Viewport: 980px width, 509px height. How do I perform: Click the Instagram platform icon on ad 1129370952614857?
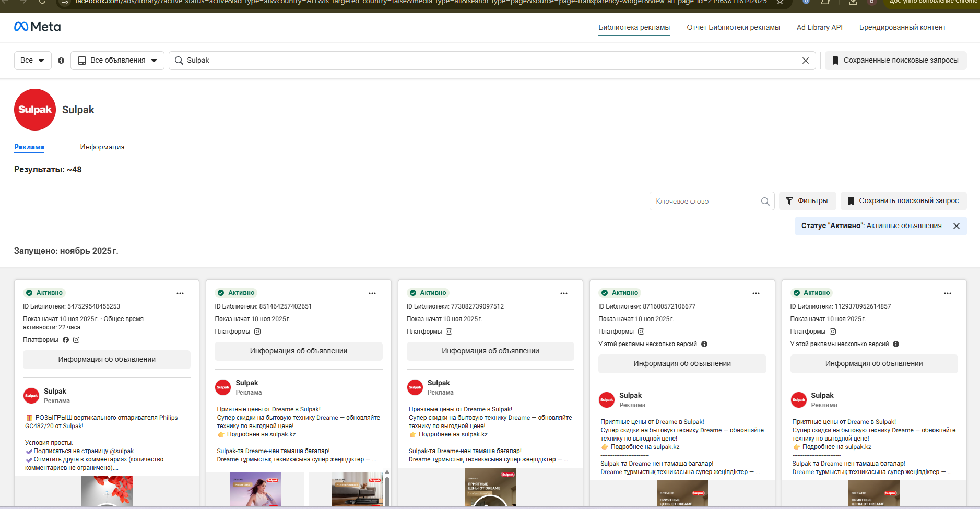pos(833,332)
